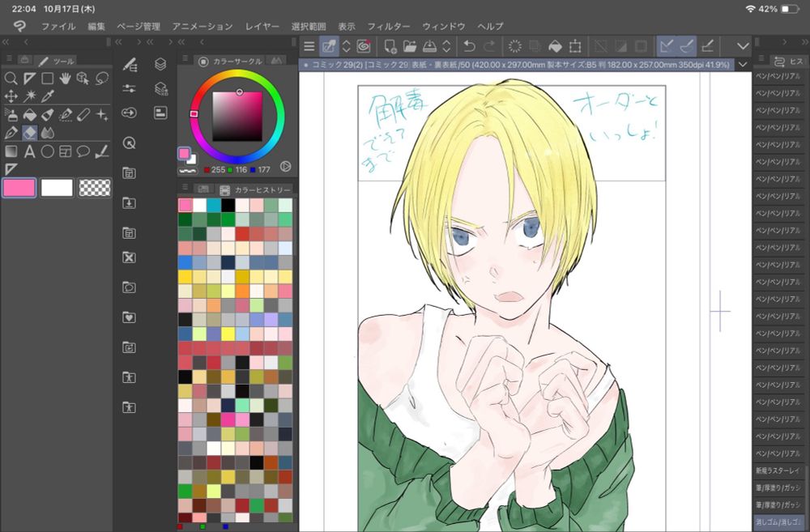Select the Correct Line tool

(102, 151)
